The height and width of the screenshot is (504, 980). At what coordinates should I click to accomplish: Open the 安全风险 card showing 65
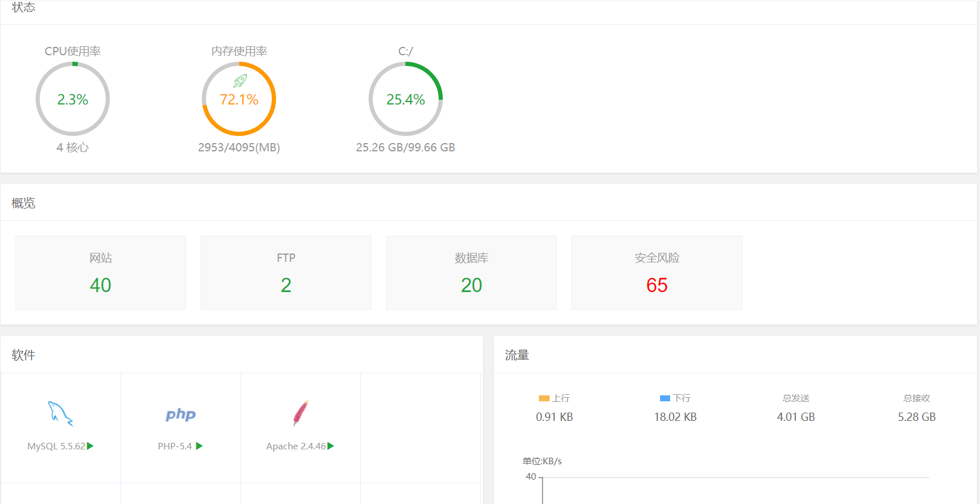(657, 272)
